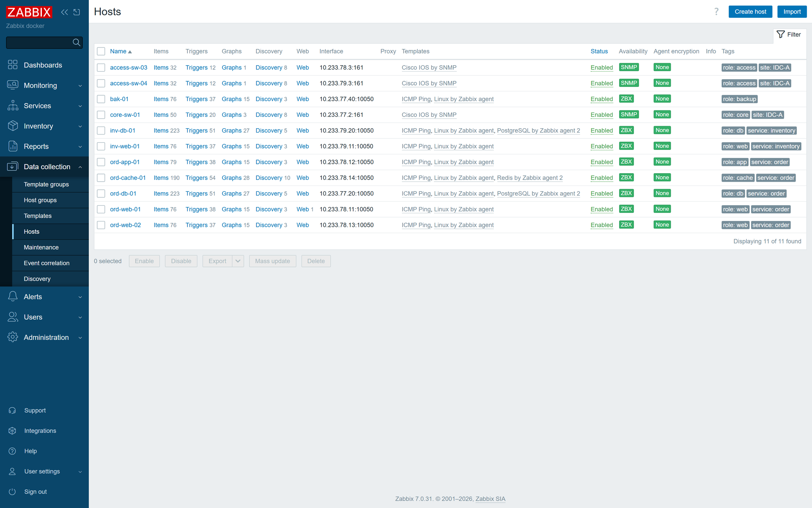Click the Monitoring icon in sidebar

13,85
